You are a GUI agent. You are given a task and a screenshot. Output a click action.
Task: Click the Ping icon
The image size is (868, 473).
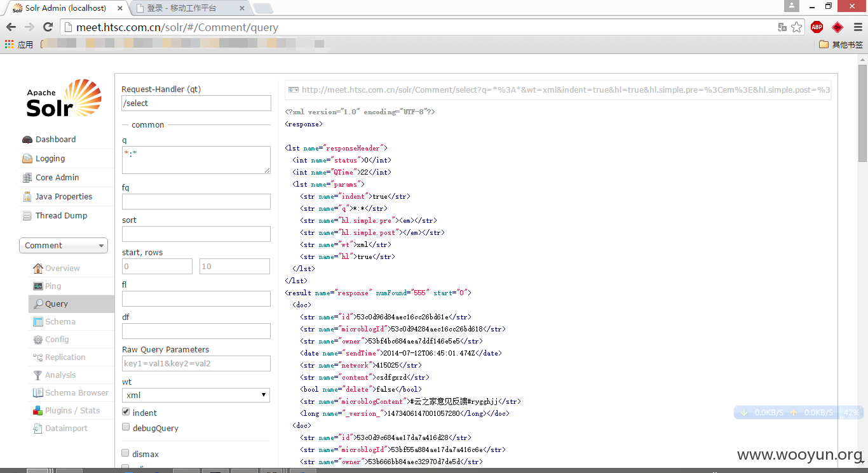[x=38, y=286]
